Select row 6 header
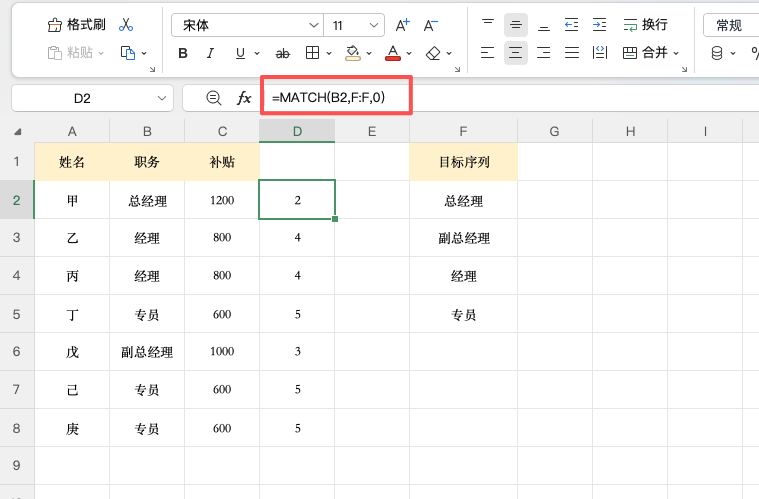 coord(17,351)
